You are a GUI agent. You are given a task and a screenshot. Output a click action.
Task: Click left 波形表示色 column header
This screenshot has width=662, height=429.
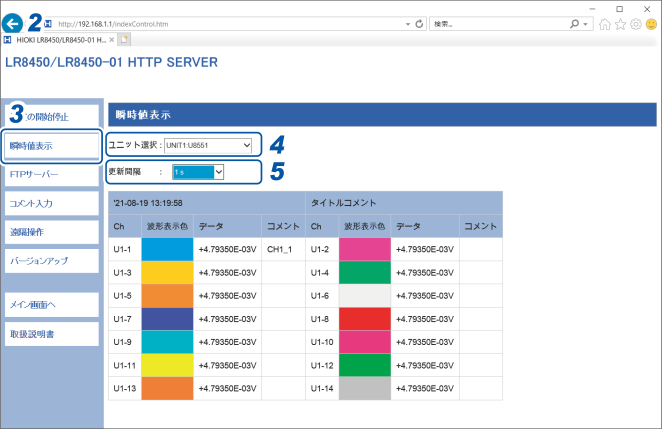coord(167,226)
